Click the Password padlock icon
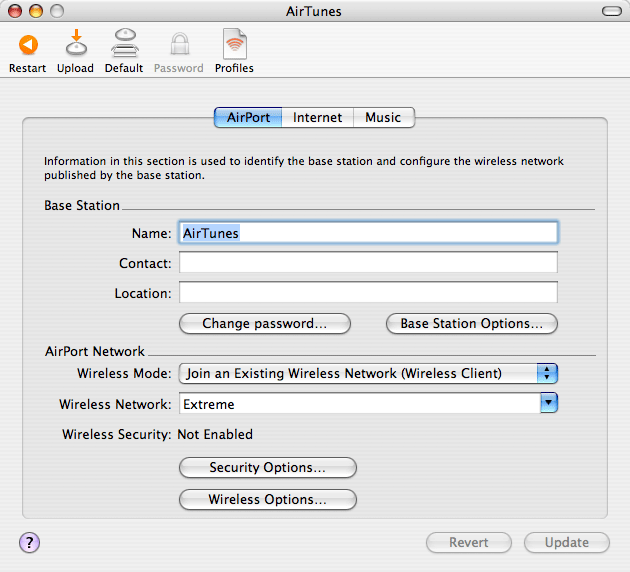Image resolution: width=630 pixels, height=572 pixels. [180, 44]
